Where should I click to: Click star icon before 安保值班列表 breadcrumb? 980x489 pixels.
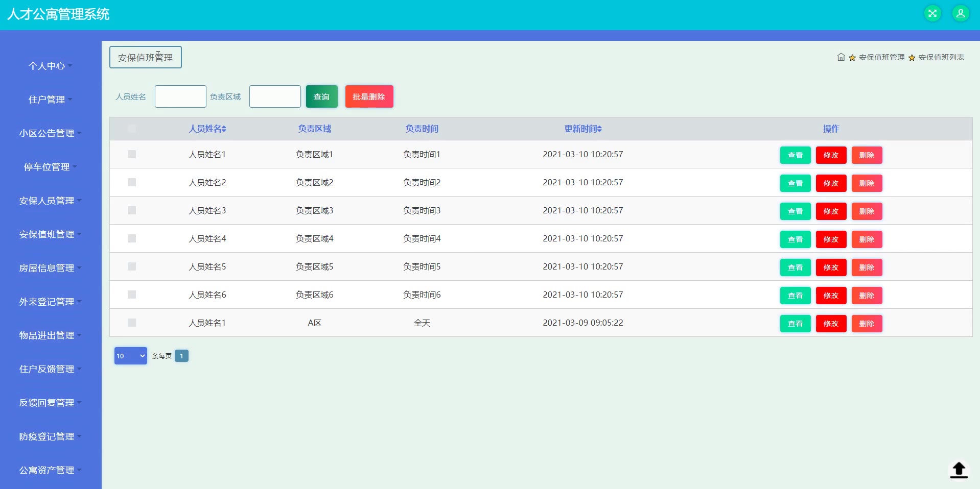pyautogui.click(x=912, y=58)
